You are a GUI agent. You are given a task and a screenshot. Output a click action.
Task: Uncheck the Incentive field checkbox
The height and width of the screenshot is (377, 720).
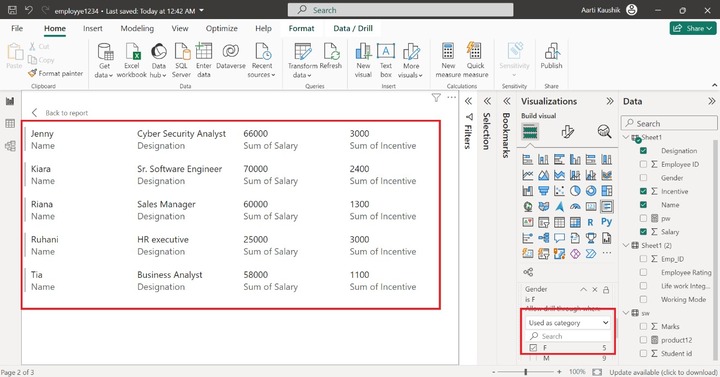pyautogui.click(x=643, y=191)
